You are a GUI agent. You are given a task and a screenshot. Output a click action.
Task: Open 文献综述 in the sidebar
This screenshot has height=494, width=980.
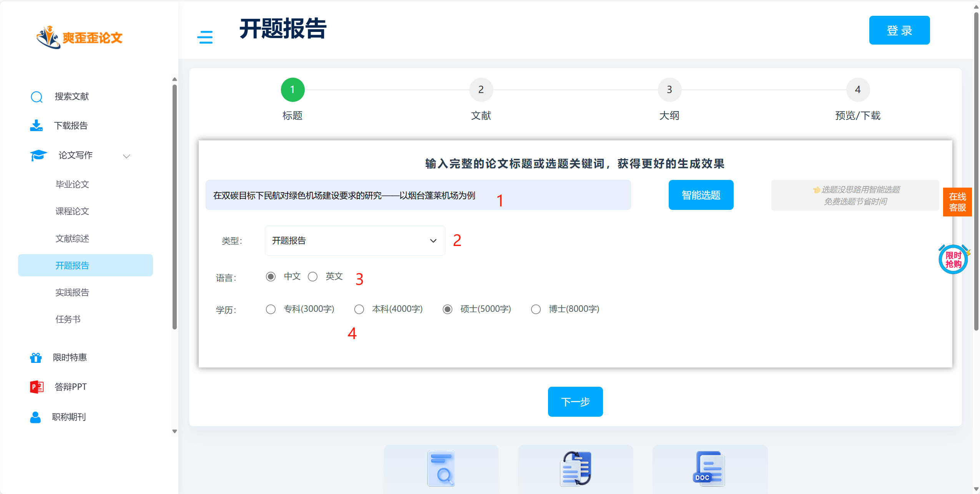[x=72, y=239]
